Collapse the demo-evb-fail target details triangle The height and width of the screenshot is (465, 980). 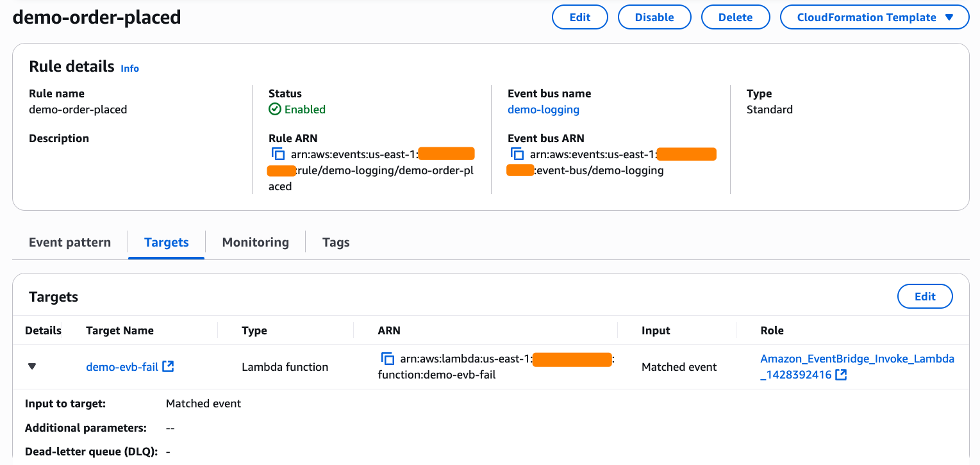(x=32, y=367)
